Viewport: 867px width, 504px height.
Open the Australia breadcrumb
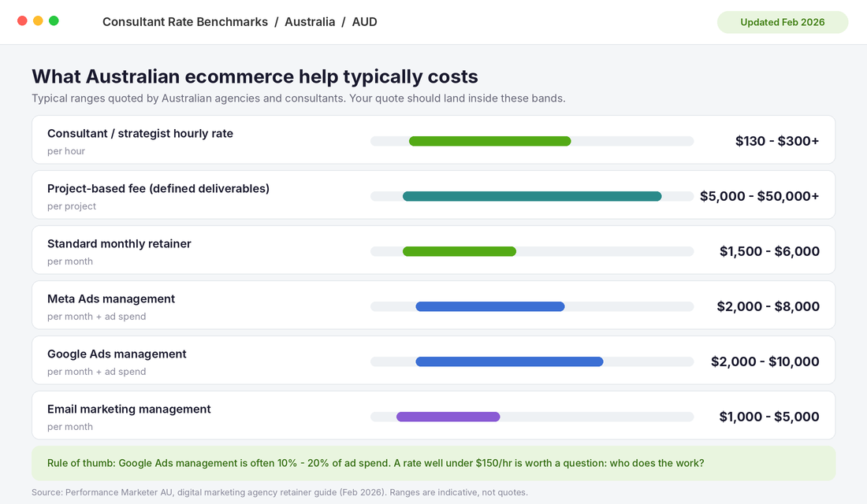tap(310, 22)
